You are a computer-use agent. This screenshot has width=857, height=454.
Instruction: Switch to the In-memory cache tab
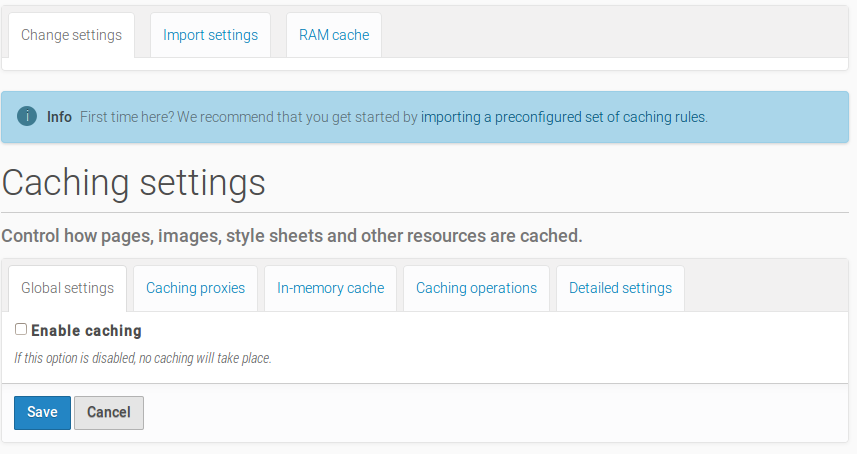coord(330,288)
